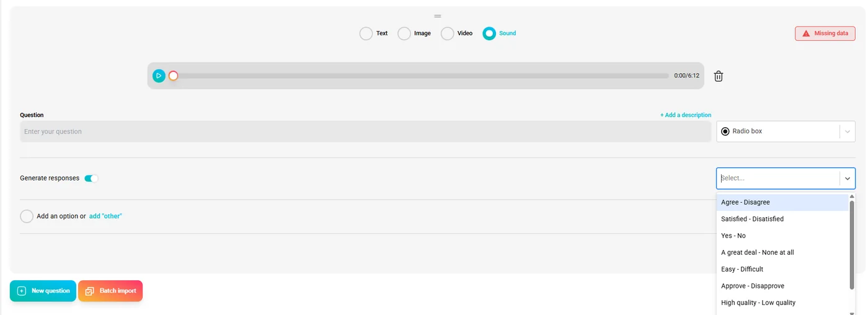The height and width of the screenshot is (315, 868).
Task: Click the warning icon in Missing data badge
Action: click(806, 33)
